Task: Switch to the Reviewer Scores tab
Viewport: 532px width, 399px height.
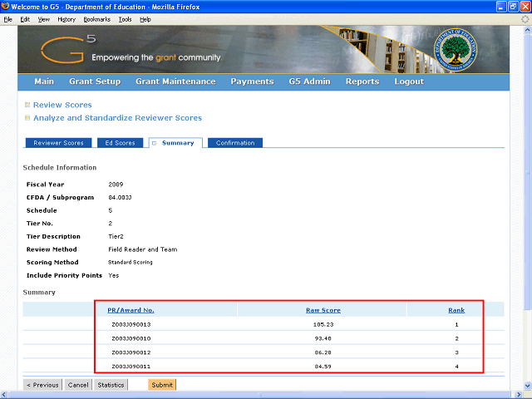Action: [x=58, y=143]
